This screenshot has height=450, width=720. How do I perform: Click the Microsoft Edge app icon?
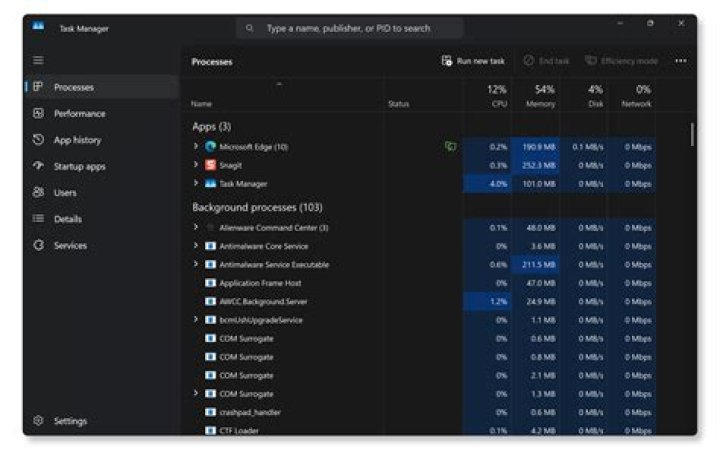pyautogui.click(x=210, y=146)
